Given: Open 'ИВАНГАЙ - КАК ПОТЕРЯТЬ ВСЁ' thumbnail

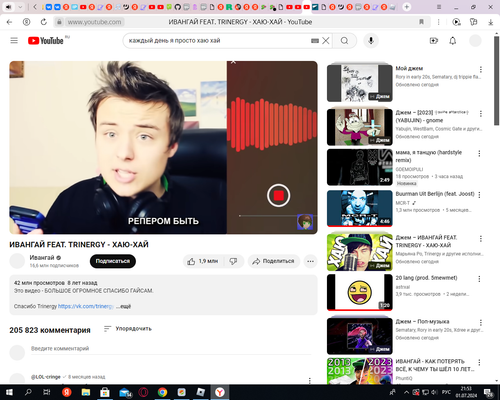Looking at the screenshot, I should pos(360,371).
